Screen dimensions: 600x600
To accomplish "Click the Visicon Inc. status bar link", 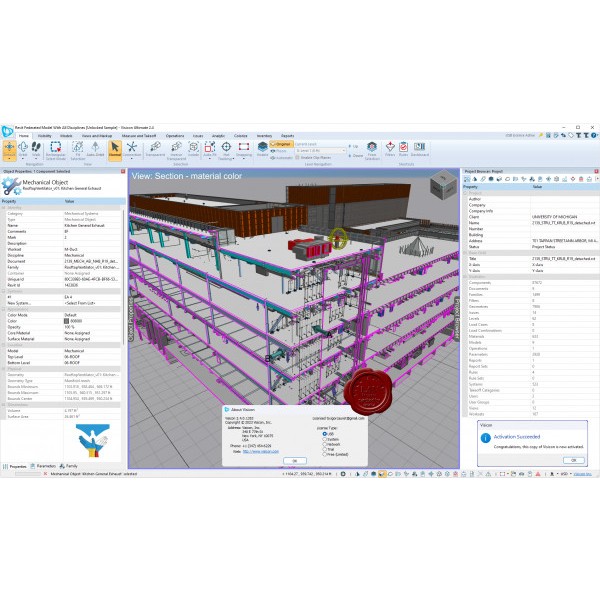I will (583, 474).
